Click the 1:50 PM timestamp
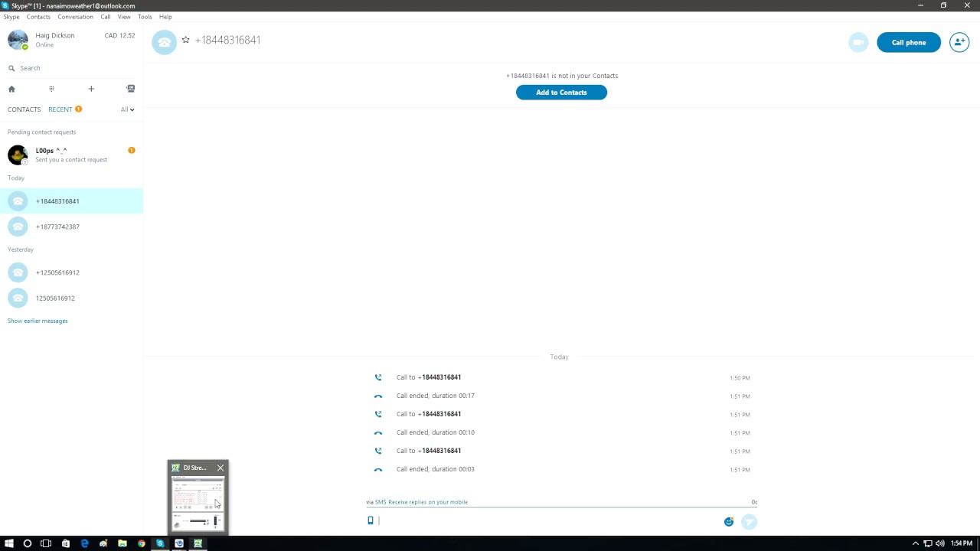Image resolution: width=980 pixels, height=551 pixels. point(740,378)
